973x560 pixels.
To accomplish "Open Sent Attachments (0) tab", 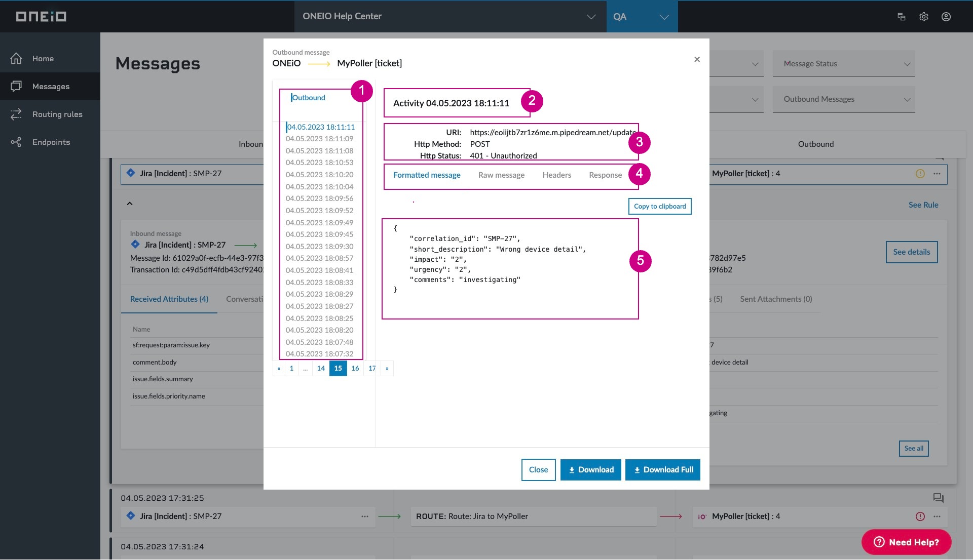I will click(x=776, y=299).
